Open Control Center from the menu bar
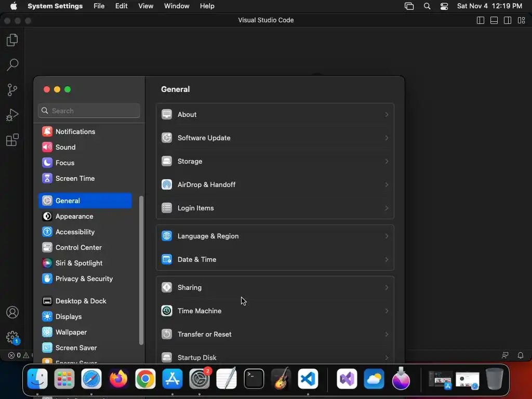The width and height of the screenshot is (532, 399). (444, 6)
